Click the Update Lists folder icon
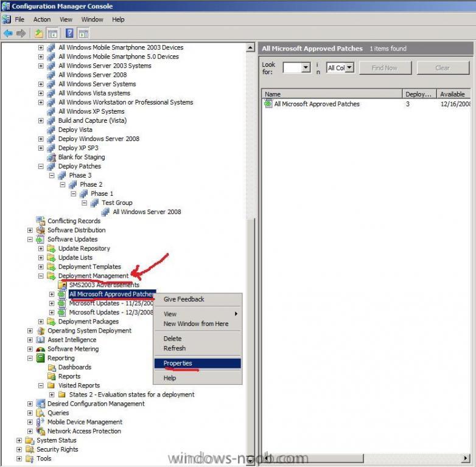 pos(51,257)
